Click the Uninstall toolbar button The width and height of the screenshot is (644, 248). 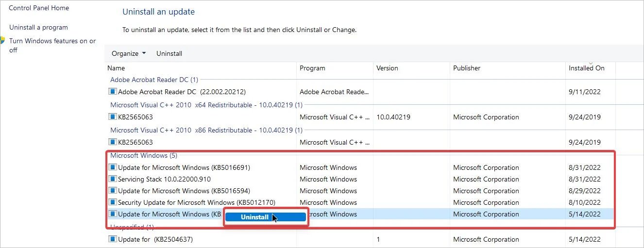point(169,53)
